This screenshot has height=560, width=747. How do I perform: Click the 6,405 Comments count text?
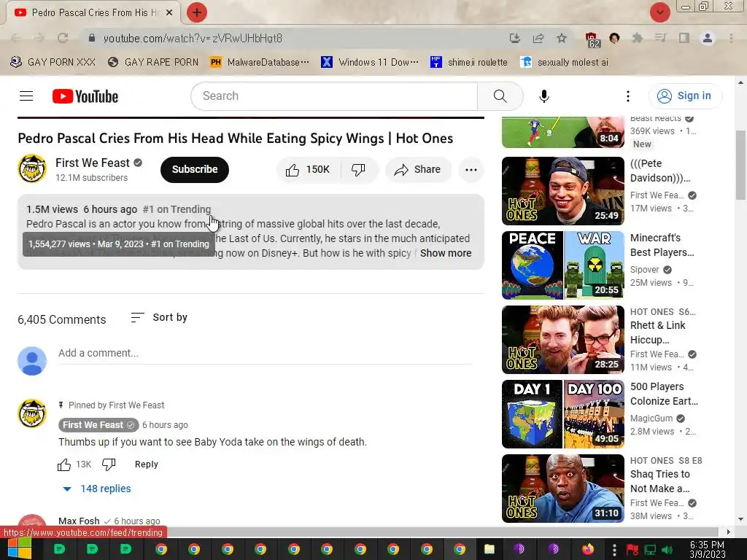click(62, 319)
